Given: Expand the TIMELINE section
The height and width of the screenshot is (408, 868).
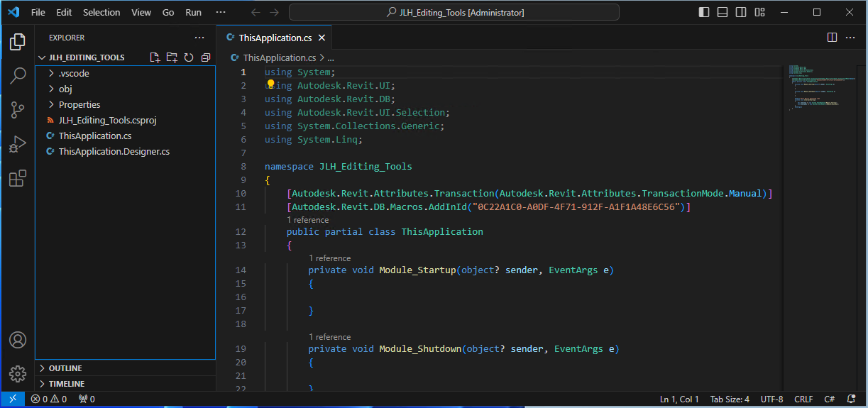Looking at the screenshot, I should point(66,384).
